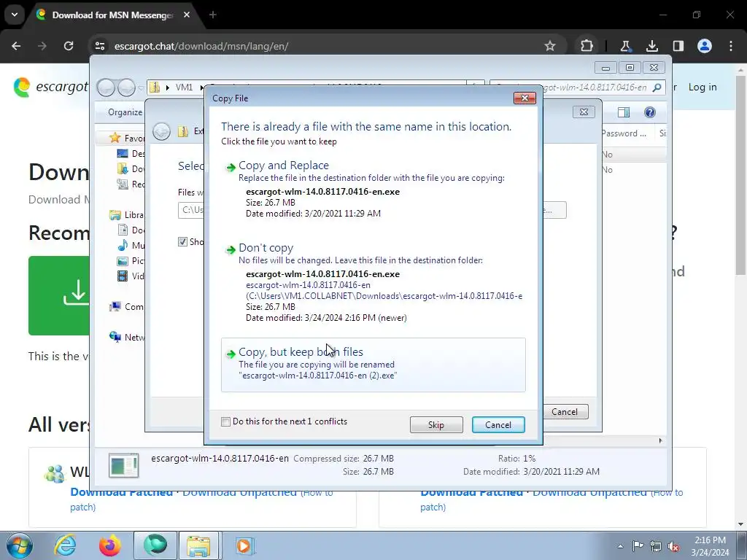Screen dimensions: 747x560
Task: Click the file thumbnail in Explorer details pane
Action: pyautogui.click(x=124, y=465)
